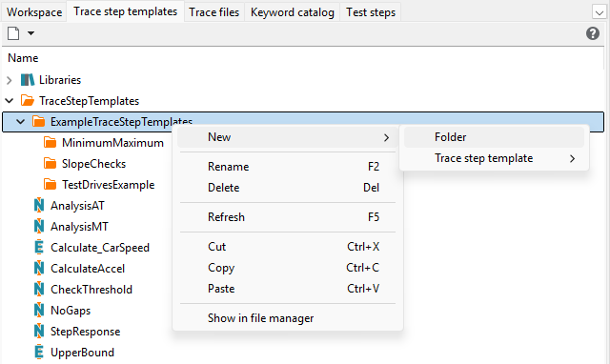Click the TraceStepTemplates open folder icon
610x364 pixels.
pyautogui.click(x=28, y=101)
